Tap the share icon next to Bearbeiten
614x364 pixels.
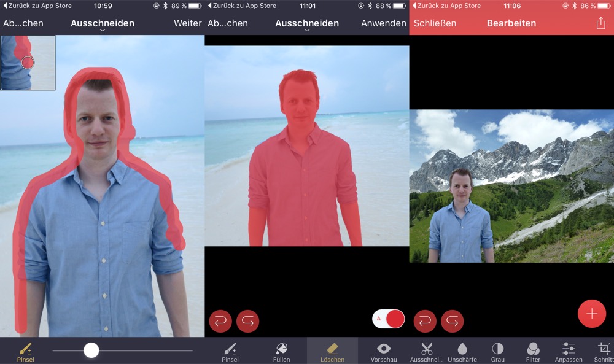point(600,23)
